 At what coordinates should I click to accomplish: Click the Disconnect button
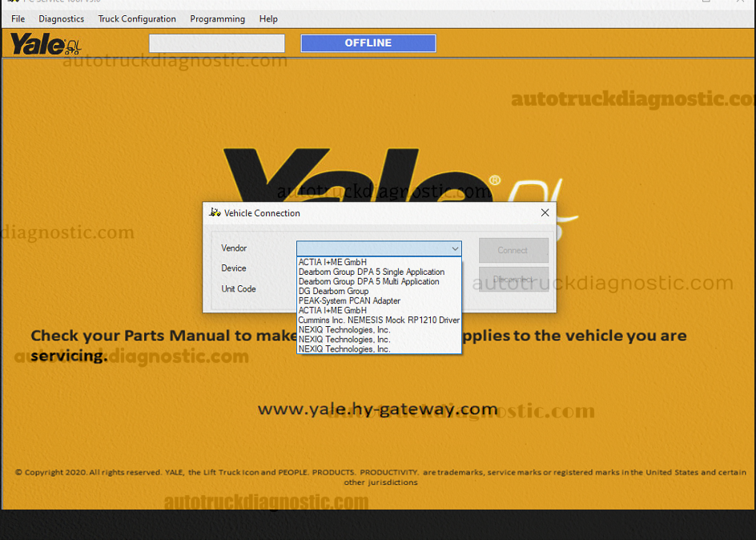[x=513, y=279]
